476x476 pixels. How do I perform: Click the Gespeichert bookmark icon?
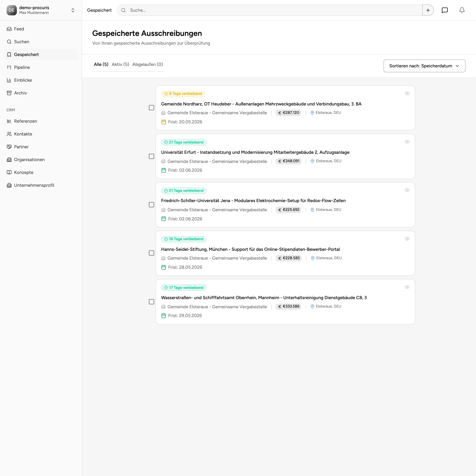(9, 54)
